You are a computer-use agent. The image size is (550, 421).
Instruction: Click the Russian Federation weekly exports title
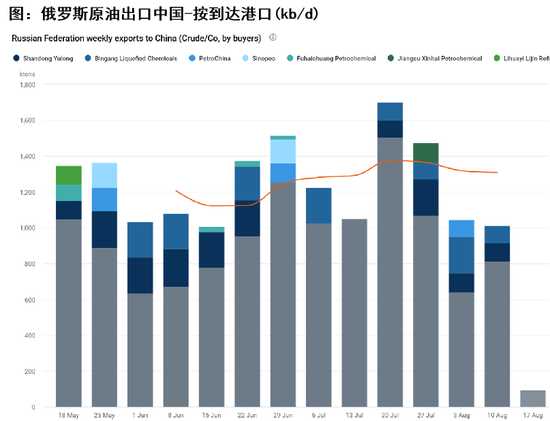click(136, 38)
